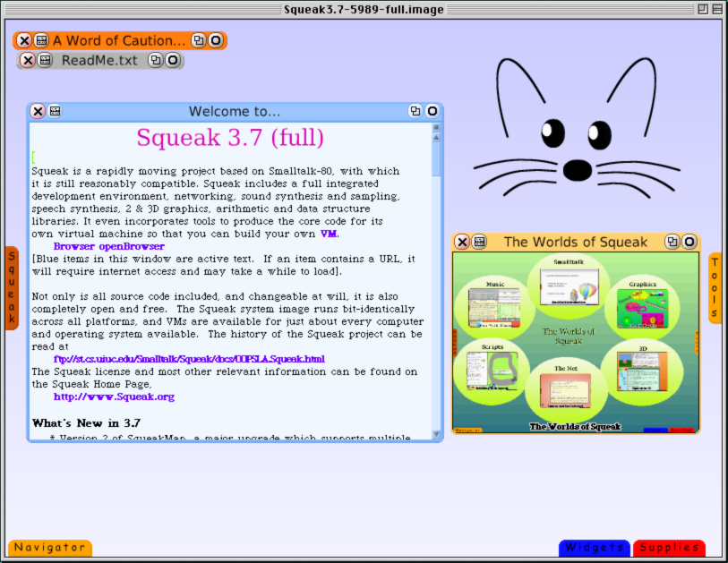Close the A Word of Caution window

click(24, 41)
